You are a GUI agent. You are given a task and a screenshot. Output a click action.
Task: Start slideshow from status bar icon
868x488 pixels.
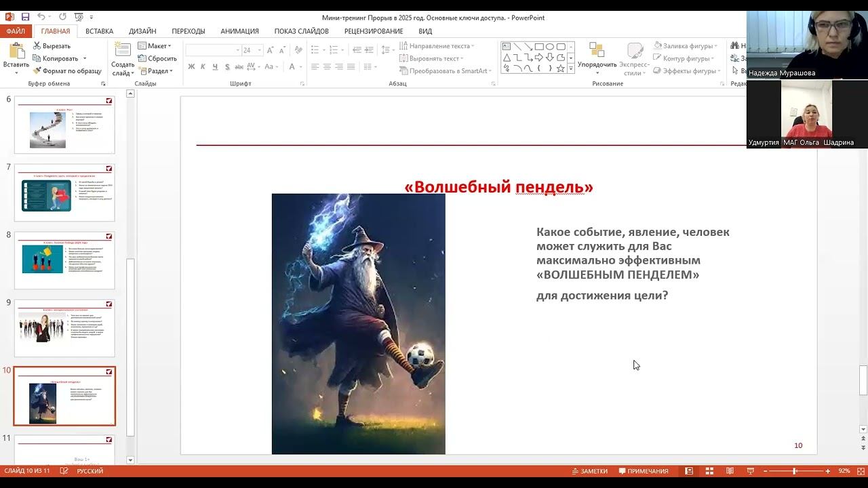tap(751, 471)
